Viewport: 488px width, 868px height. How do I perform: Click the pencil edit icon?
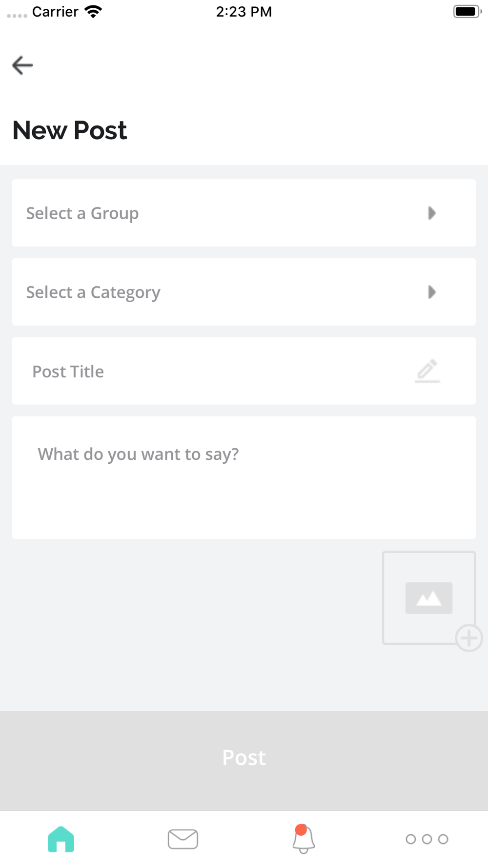[427, 371]
